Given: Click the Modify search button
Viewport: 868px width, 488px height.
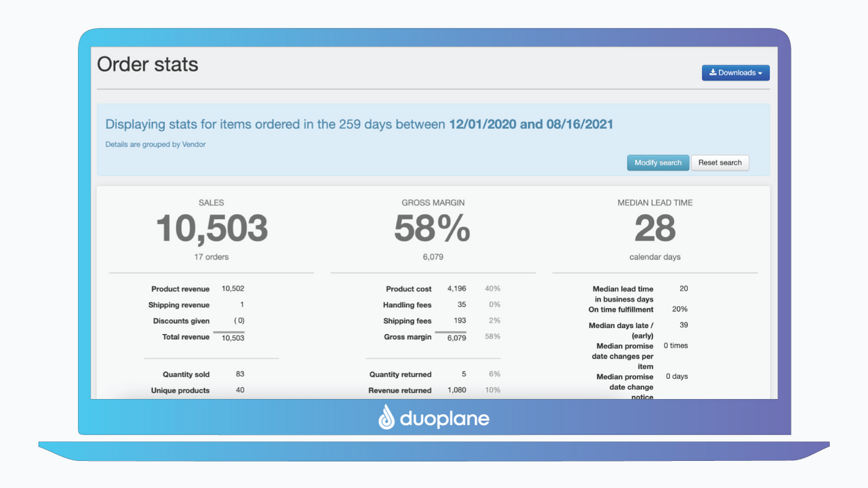Looking at the screenshot, I should tap(657, 163).
